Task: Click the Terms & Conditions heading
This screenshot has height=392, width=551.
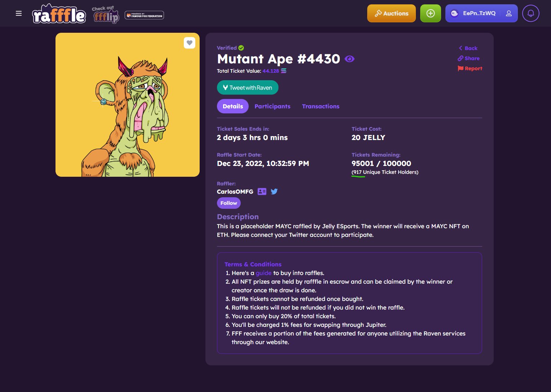Action: 253,264
